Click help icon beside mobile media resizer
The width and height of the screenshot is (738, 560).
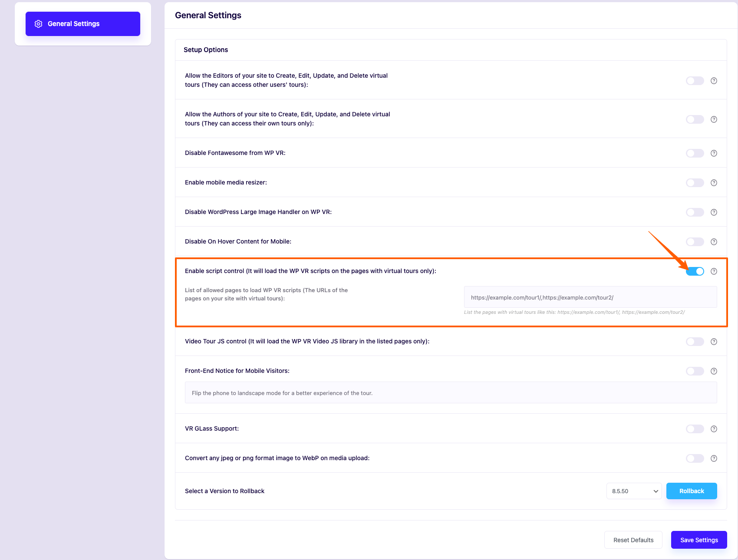click(x=714, y=183)
